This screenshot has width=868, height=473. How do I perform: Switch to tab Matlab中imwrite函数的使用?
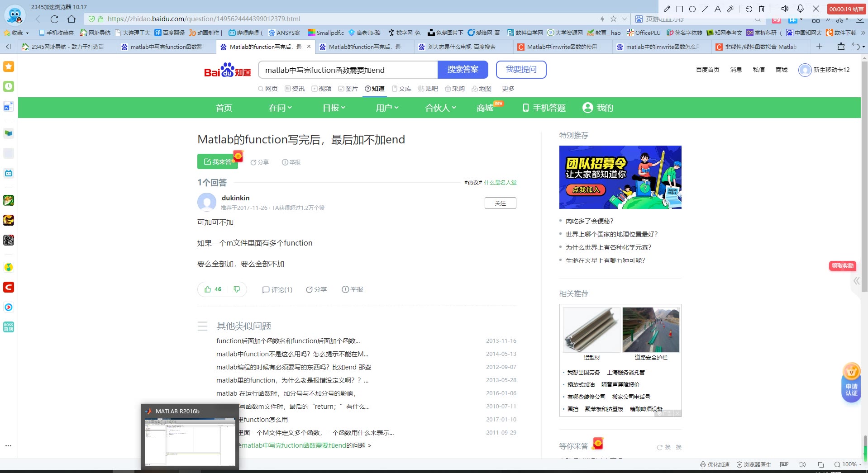563,47
